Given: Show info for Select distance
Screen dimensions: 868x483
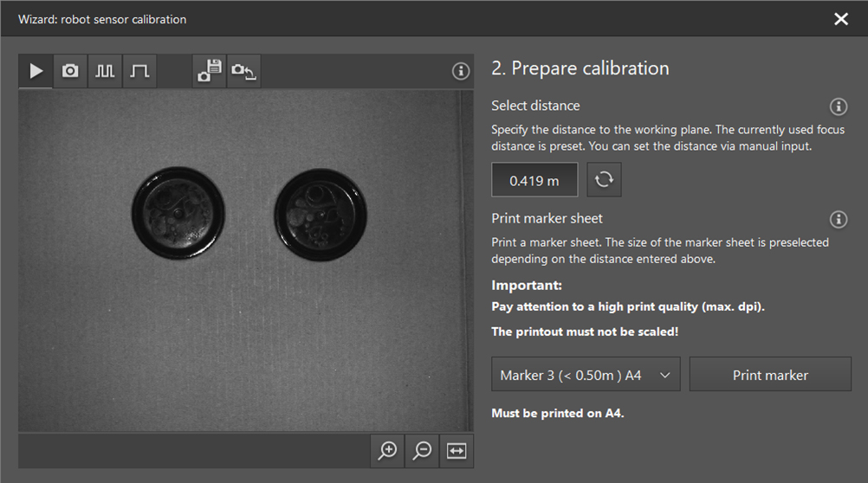Looking at the screenshot, I should tap(838, 106).
